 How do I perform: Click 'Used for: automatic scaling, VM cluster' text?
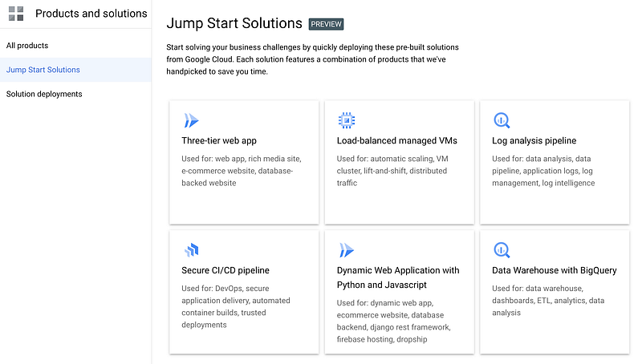tap(392, 171)
